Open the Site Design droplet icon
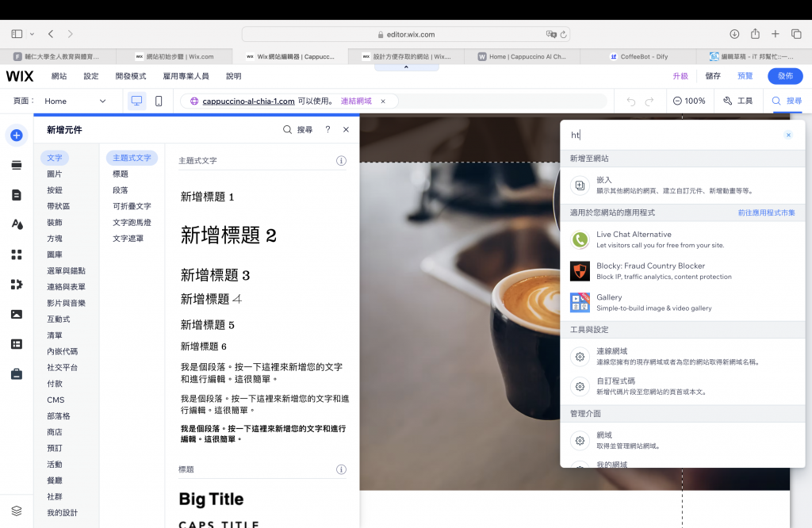 click(17, 224)
